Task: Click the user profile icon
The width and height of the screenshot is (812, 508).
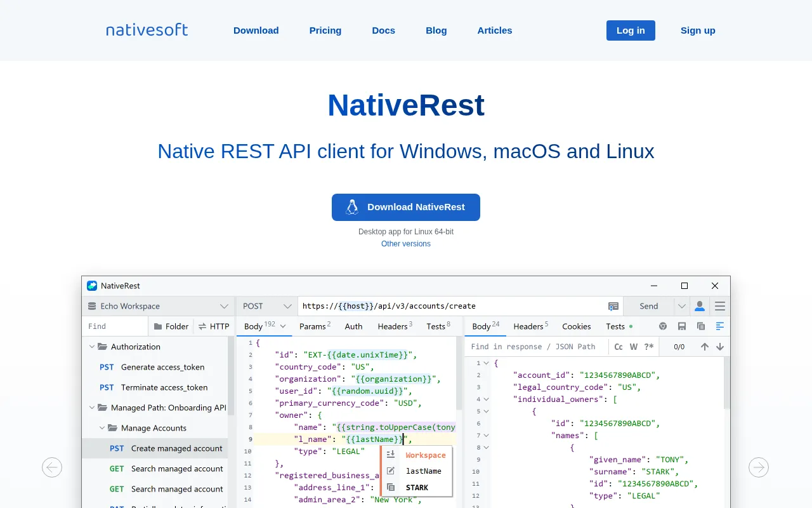Action: click(x=700, y=306)
